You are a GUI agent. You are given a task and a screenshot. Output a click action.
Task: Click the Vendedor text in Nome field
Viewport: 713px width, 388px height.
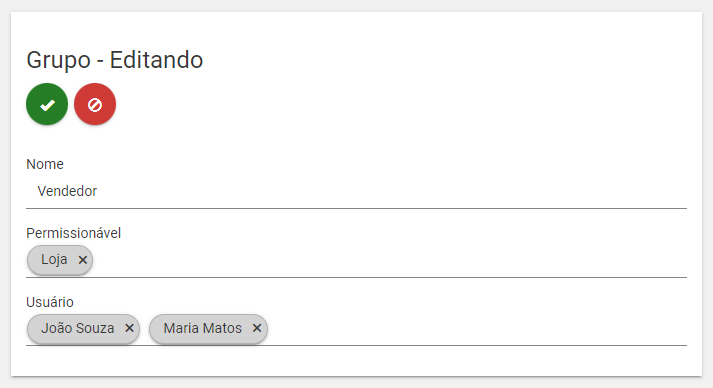pyautogui.click(x=67, y=191)
